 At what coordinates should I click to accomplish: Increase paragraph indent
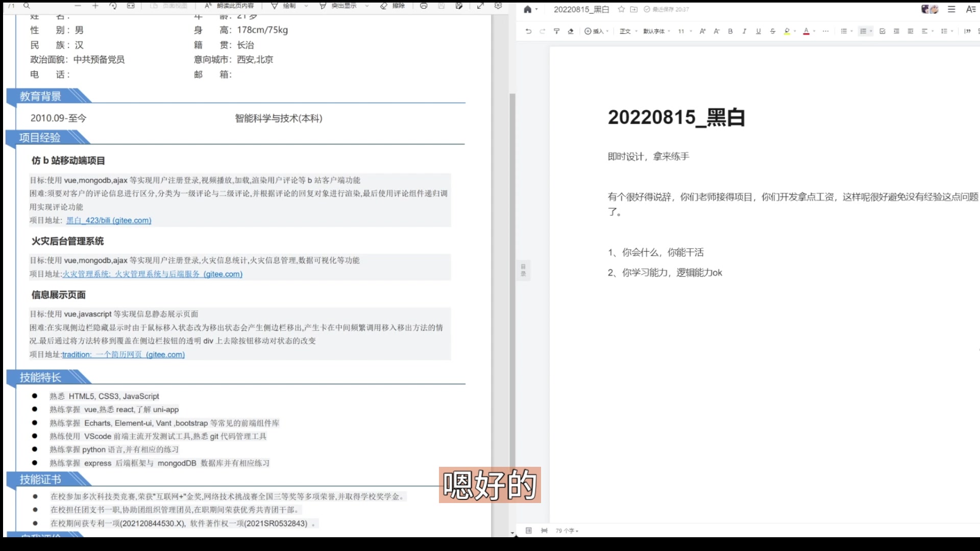911,31
